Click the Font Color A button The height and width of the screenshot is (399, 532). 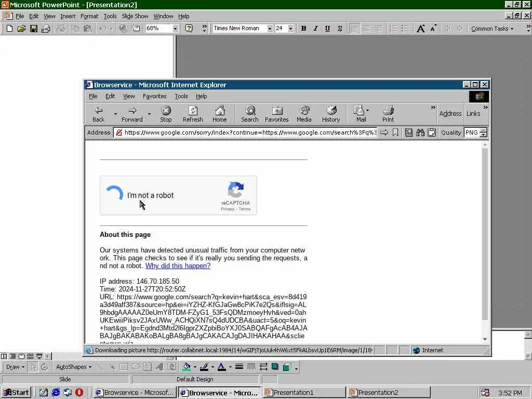click(221, 367)
